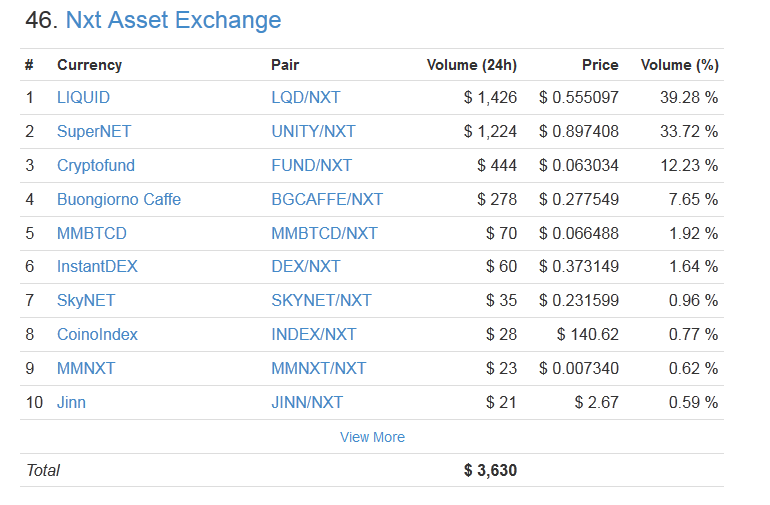
Task: Follow the BGCAFFE/NXT pair link
Action: pyautogui.click(x=327, y=199)
